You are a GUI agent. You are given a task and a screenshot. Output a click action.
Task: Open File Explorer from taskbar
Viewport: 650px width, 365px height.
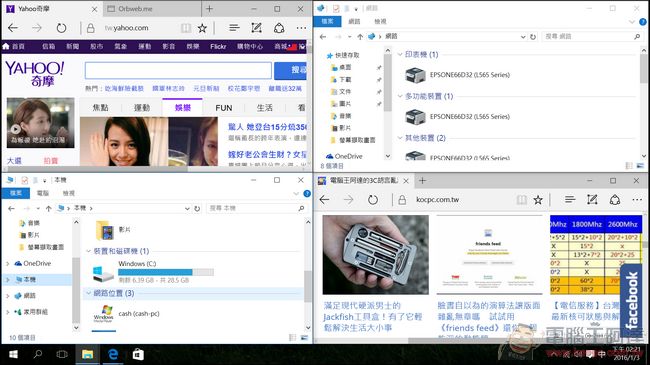[x=87, y=354]
